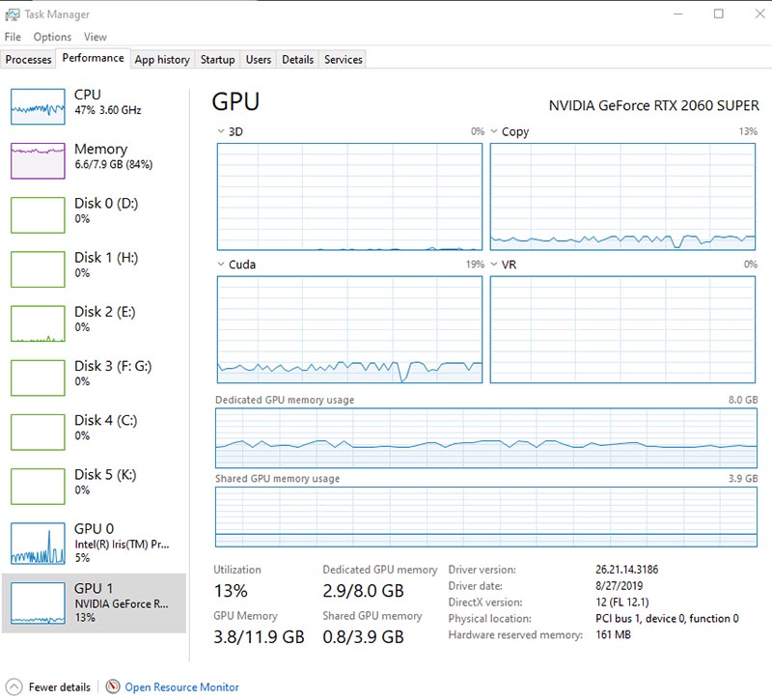This screenshot has width=772, height=700.
Task: Open the View menu
Action: tap(95, 37)
